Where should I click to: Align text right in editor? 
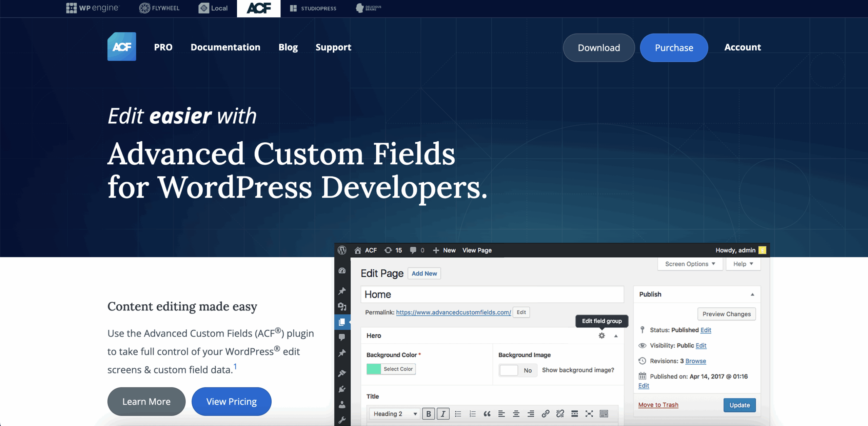(x=531, y=413)
